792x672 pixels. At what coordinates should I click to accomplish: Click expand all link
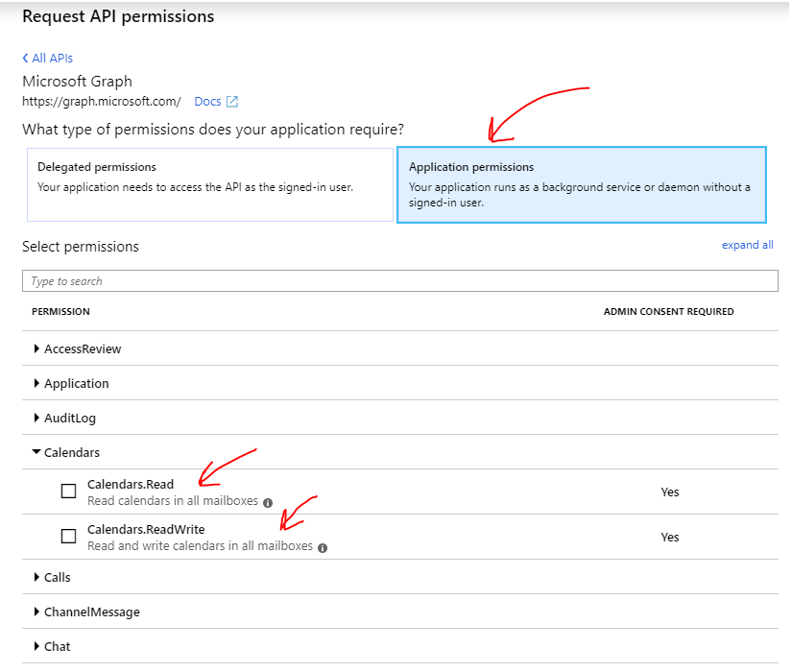pos(747,245)
